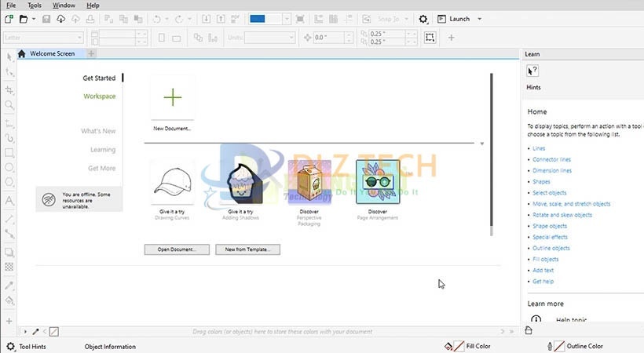Click the Hints pointer question icon
The image size is (644, 353).
[533, 71]
